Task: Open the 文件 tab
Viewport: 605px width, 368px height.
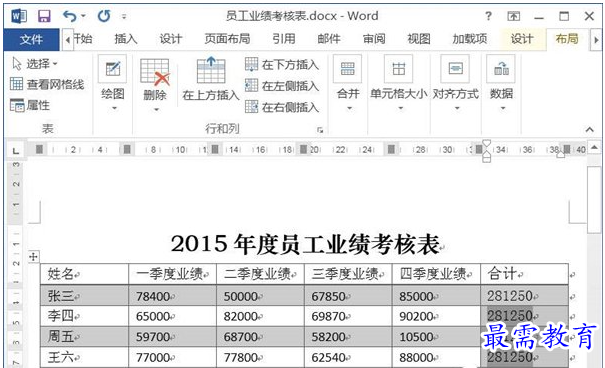Action: click(31, 39)
